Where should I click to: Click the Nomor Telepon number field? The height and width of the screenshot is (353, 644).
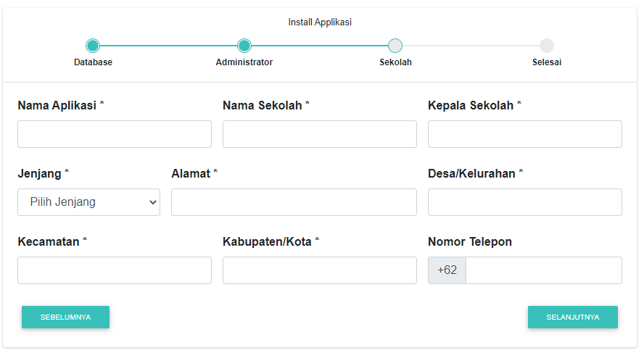[543, 270]
